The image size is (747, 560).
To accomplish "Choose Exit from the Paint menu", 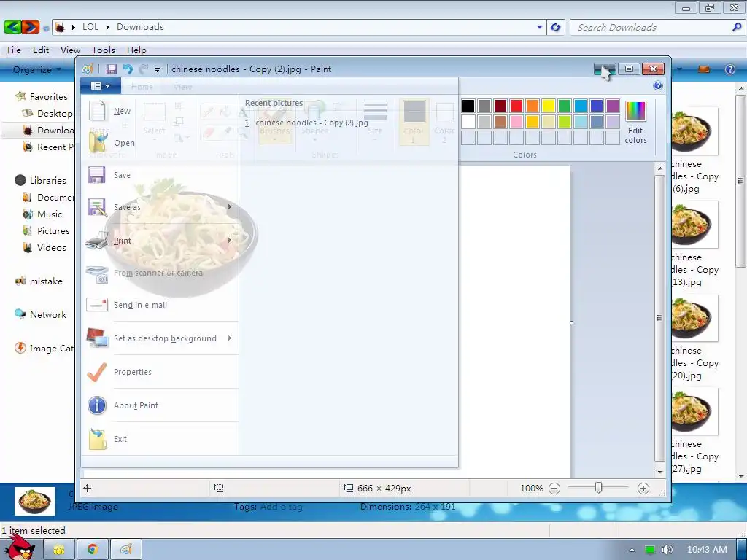I will click(160, 439).
